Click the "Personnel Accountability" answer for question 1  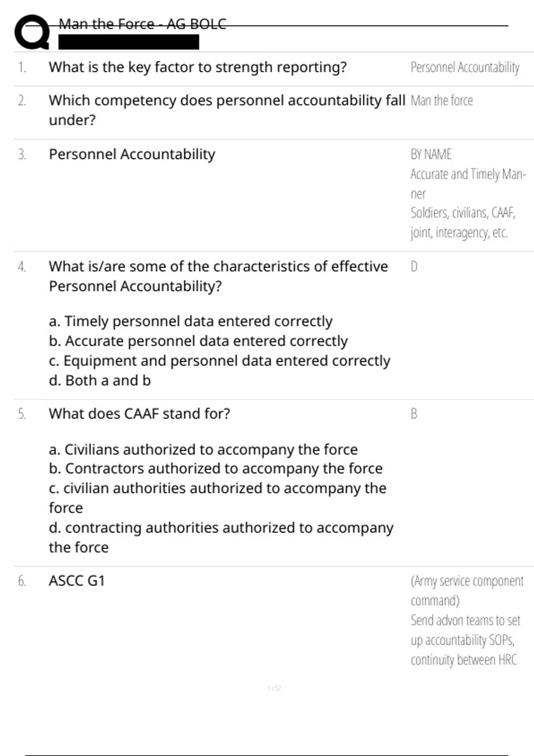click(x=465, y=68)
